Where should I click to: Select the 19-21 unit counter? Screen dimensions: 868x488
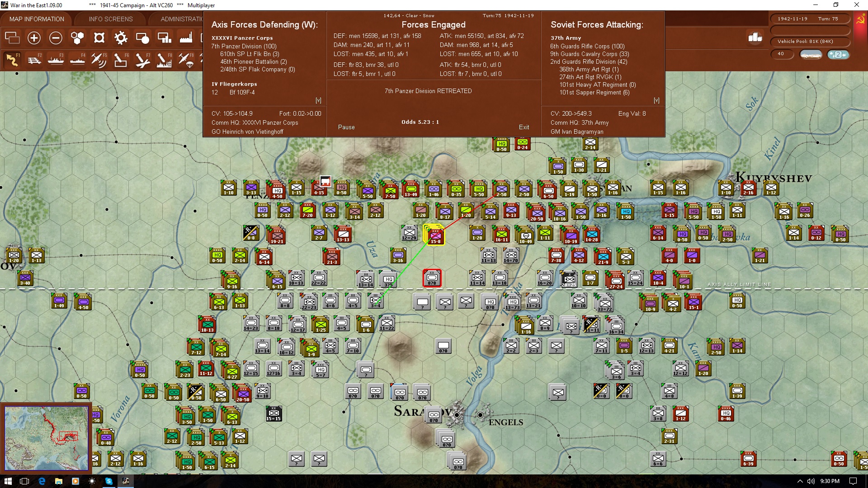[277, 235]
